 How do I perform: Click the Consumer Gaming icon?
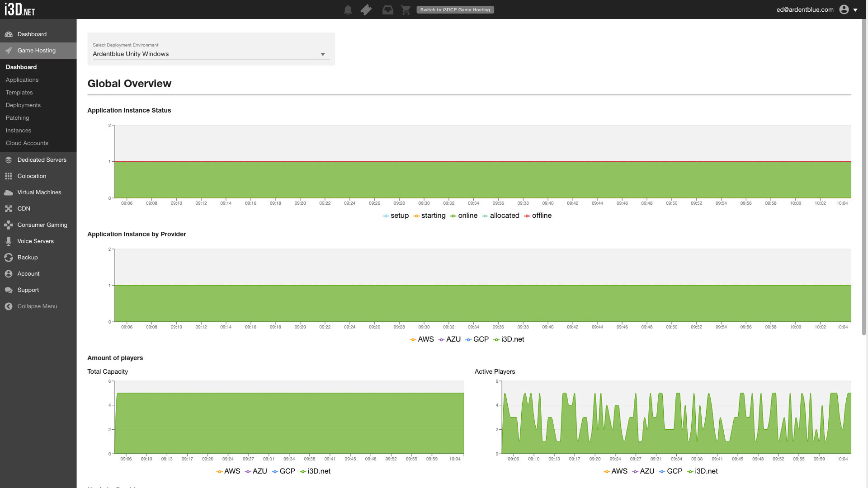pyautogui.click(x=9, y=225)
